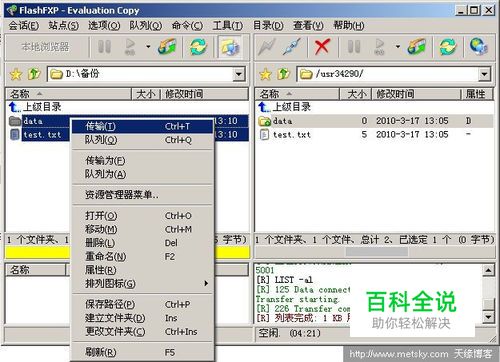Choose 队列(Q) Ctrl+Q from context menu
The height and width of the screenshot is (362, 500).
coord(143,140)
